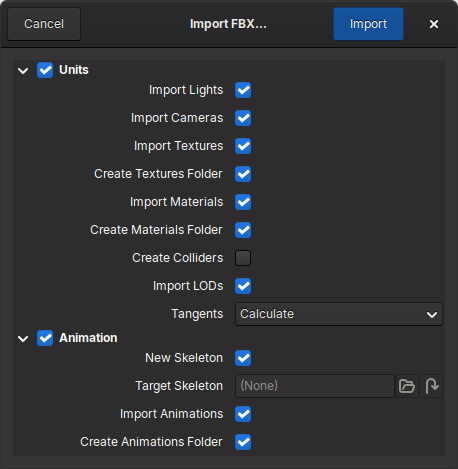Click the Create Colliders label
This screenshot has height=469, width=458.
pyautogui.click(x=178, y=258)
